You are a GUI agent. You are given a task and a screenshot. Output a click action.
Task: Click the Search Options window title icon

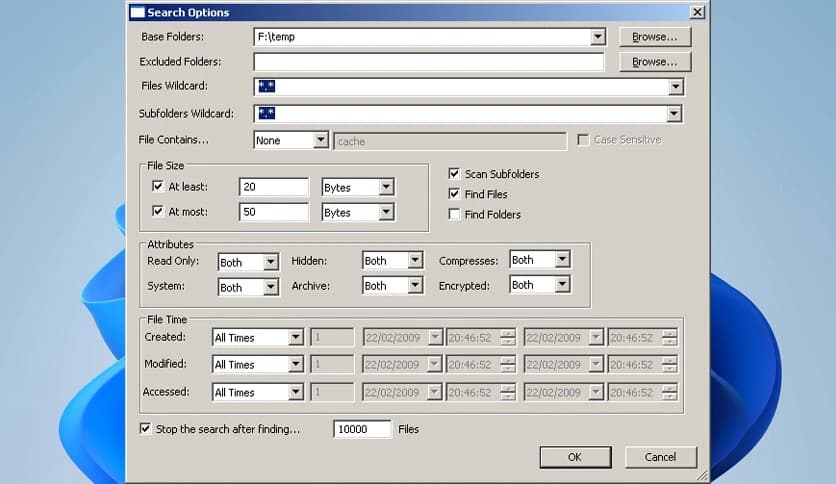138,12
